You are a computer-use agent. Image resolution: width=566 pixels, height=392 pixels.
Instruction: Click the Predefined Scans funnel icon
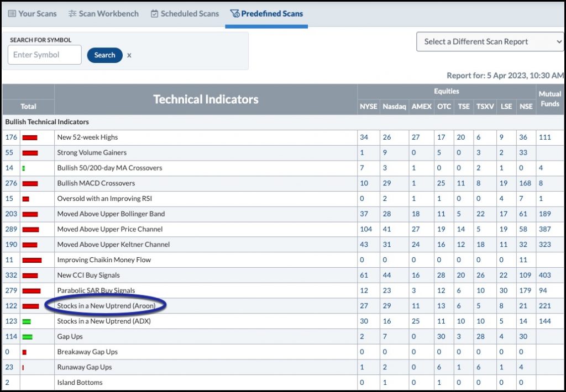coord(234,14)
